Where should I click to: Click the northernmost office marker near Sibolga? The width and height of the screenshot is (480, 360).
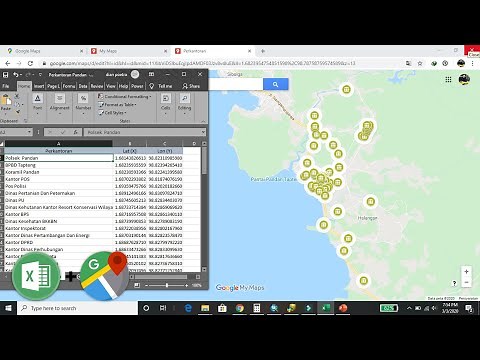click(346, 89)
